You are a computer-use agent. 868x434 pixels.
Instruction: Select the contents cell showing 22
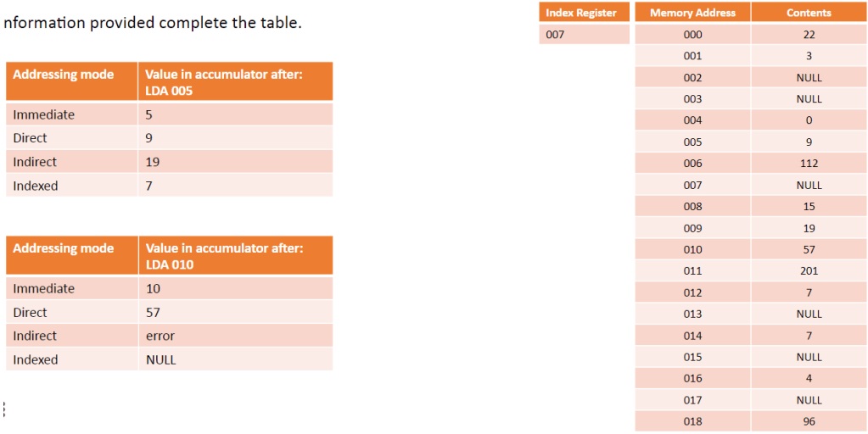[809, 35]
